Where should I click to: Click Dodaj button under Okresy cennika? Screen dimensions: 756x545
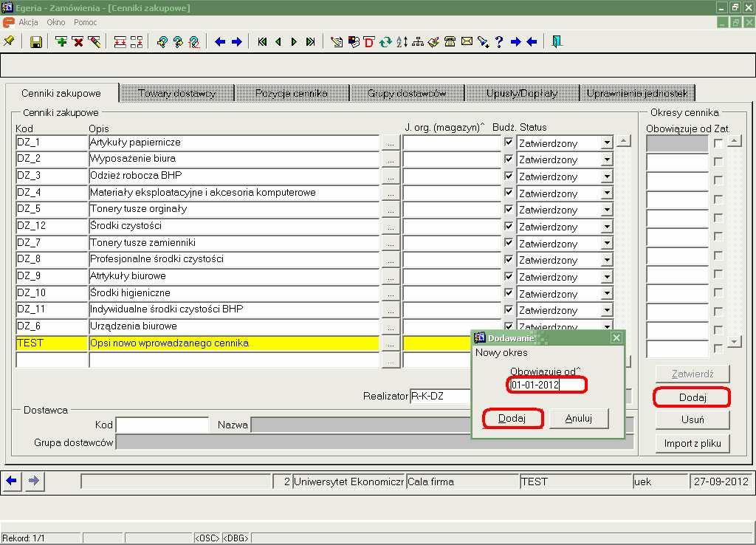693,397
